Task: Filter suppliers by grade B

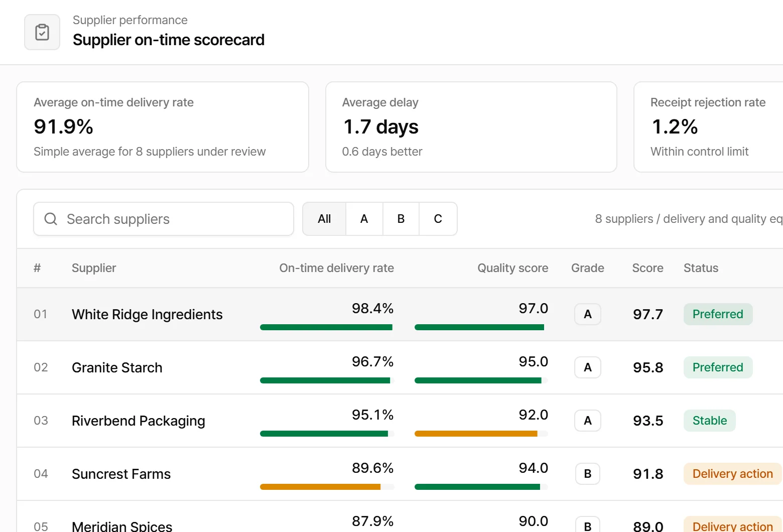Action: [401, 219]
